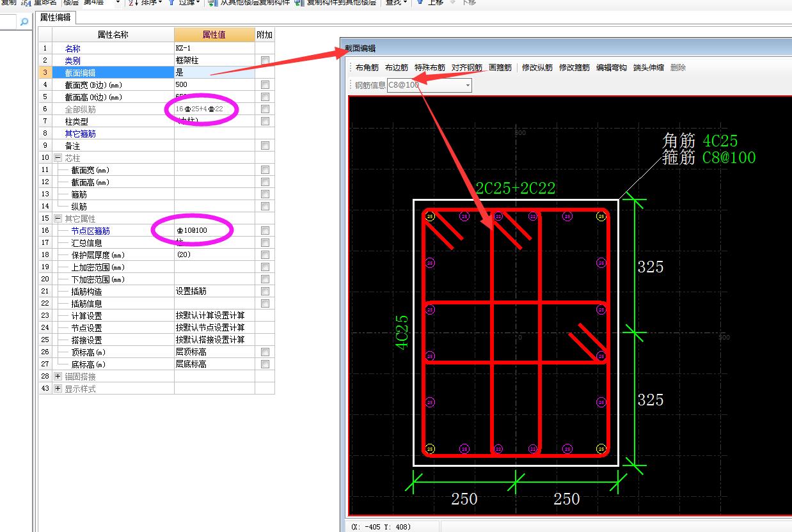Viewport: 792px width, 532px height.
Task: Click the 底标高 value 层底标高
Action: click(214, 364)
